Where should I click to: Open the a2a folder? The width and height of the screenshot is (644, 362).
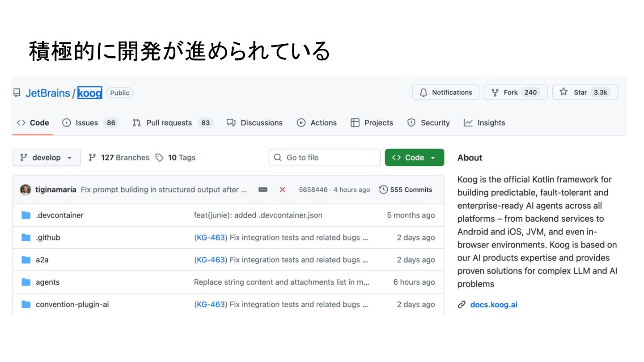coord(42,260)
